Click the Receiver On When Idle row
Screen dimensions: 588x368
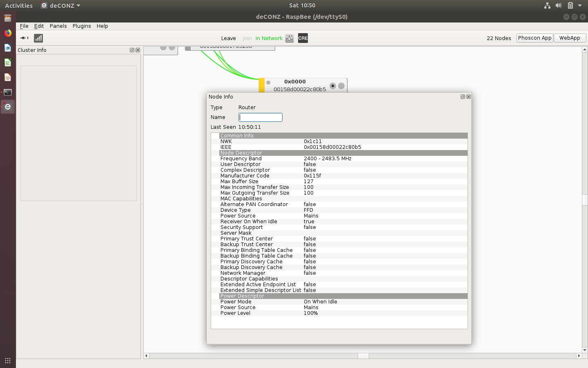339,221
